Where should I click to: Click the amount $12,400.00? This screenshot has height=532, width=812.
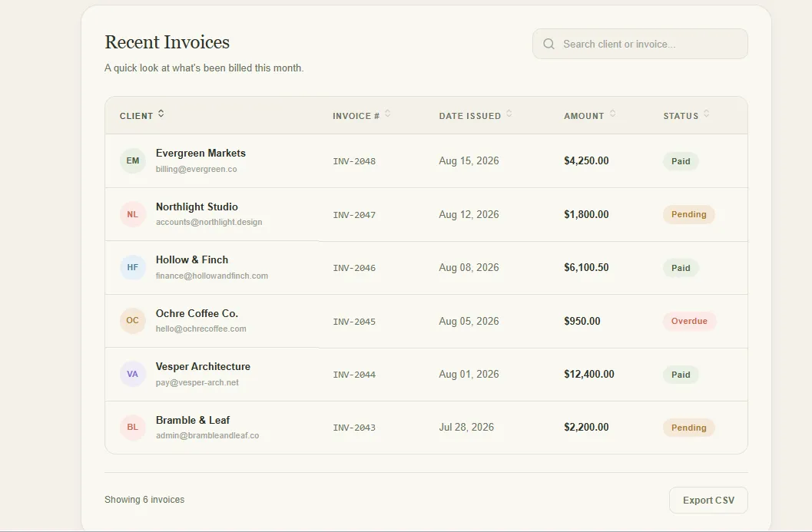[x=588, y=374]
